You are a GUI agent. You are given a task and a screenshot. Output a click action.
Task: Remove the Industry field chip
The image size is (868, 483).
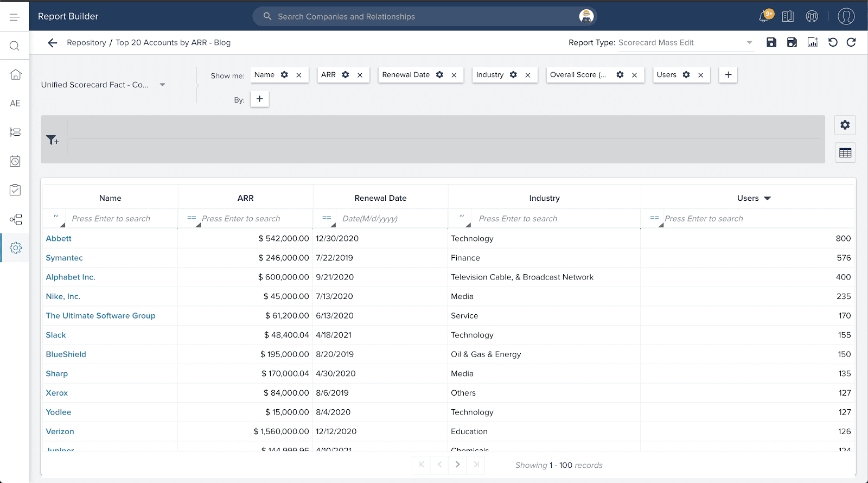[x=528, y=75]
